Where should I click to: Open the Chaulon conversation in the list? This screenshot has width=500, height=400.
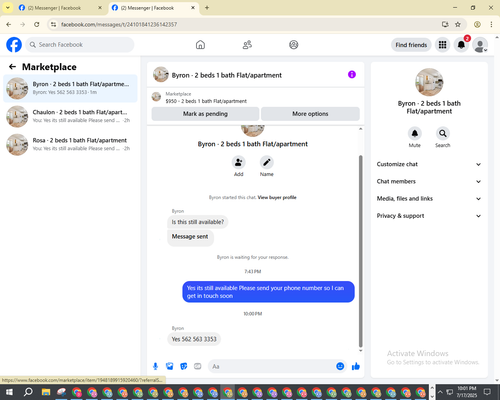(70, 116)
